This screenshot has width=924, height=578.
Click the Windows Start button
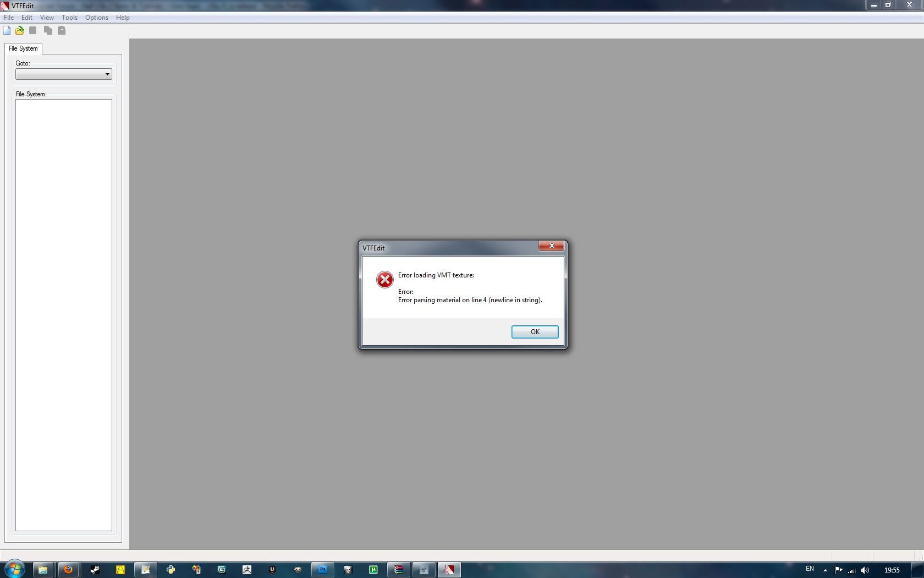(x=15, y=569)
